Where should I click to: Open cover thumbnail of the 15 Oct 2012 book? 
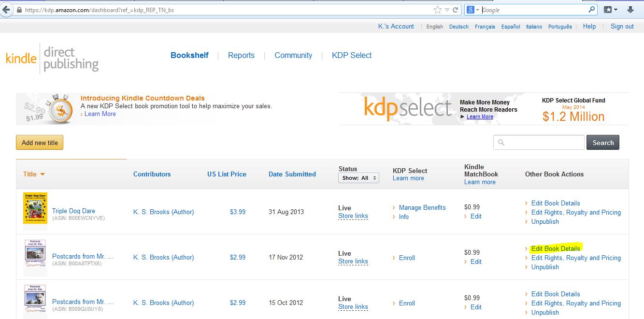(x=35, y=302)
